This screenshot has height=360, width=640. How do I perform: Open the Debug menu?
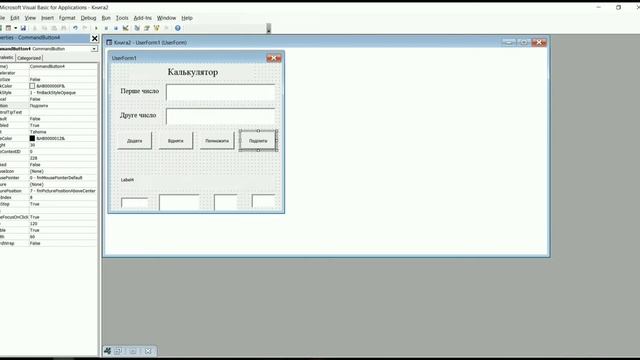pos(88,18)
